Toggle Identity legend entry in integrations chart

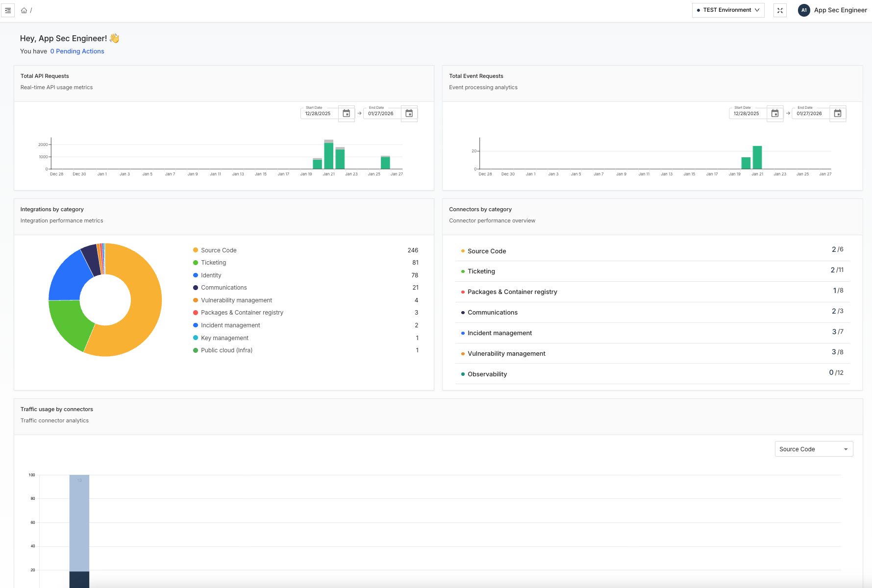[x=211, y=275]
